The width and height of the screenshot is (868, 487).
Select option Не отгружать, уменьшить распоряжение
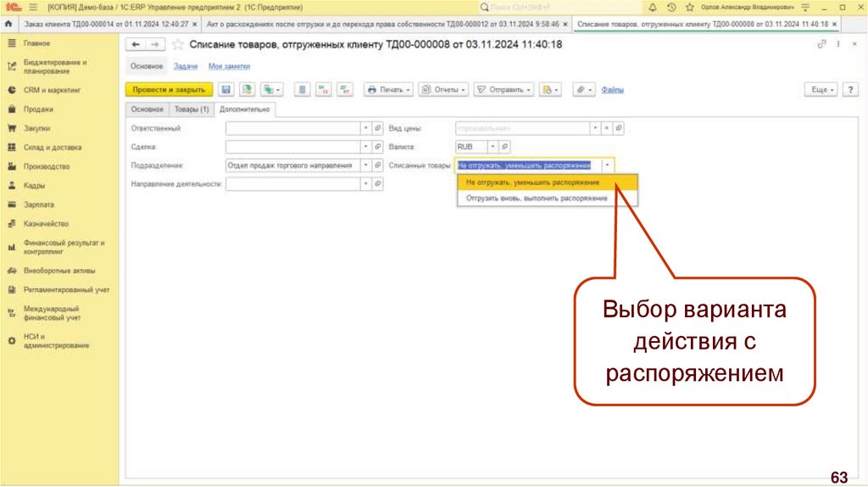click(547, 182)
